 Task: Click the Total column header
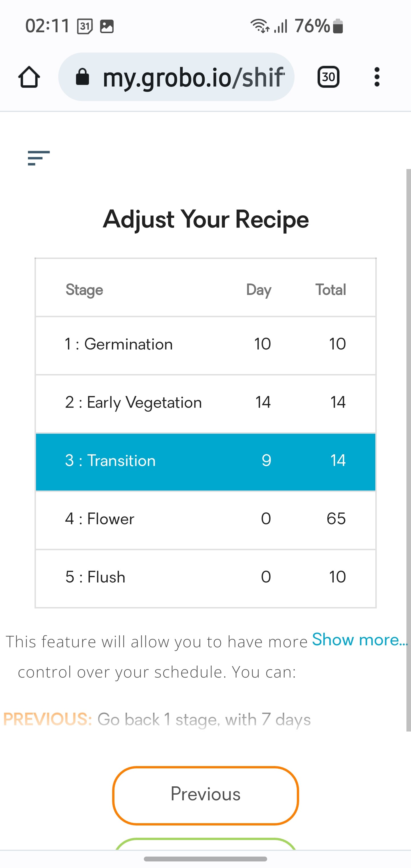tap(331, 290)
